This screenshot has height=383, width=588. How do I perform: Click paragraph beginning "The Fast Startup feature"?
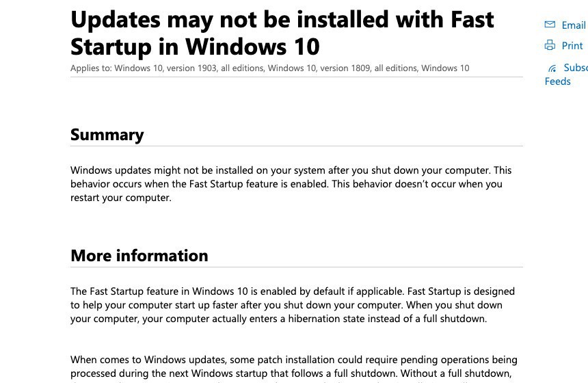coord(292,305)
